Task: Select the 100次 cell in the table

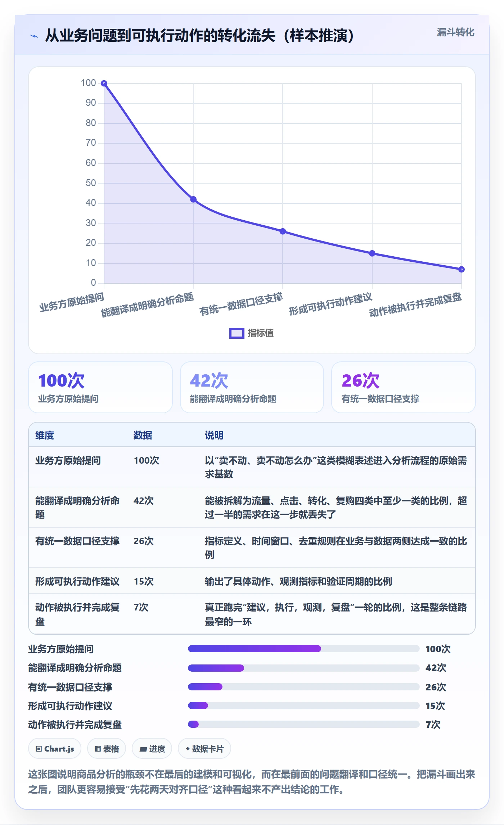Action: pyautogui.click(x=147, y=460)
